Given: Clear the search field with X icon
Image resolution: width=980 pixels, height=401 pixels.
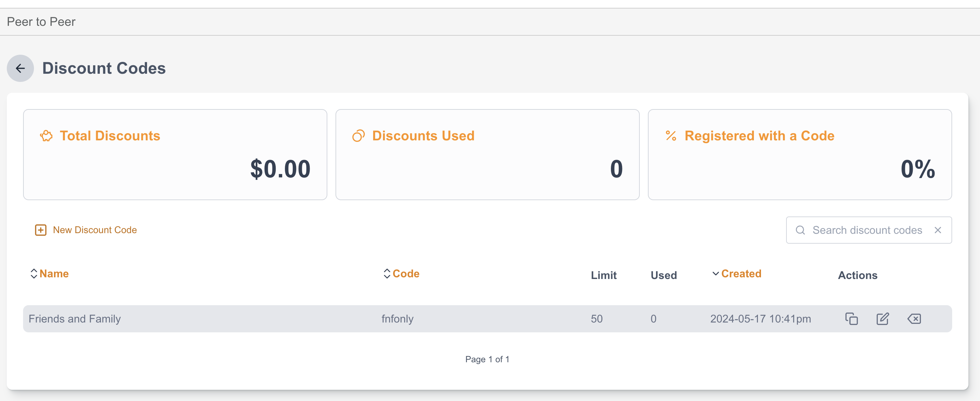Looking at the screenshot, I should point(938,230).
